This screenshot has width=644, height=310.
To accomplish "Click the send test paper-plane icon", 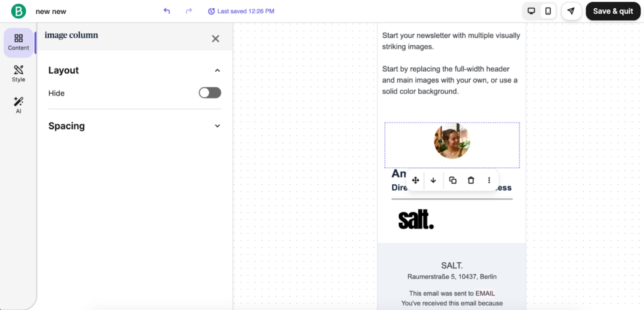I will click(571, 11).
